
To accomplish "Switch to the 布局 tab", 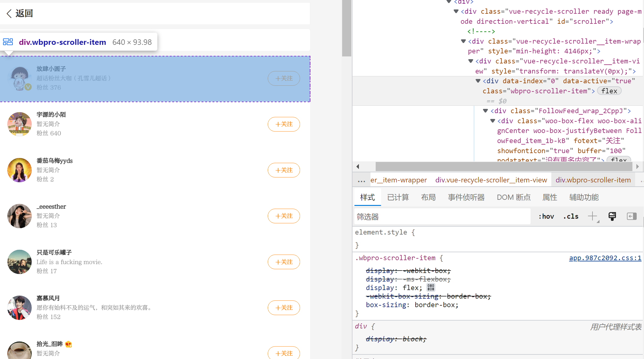I will tap(428, 197).
